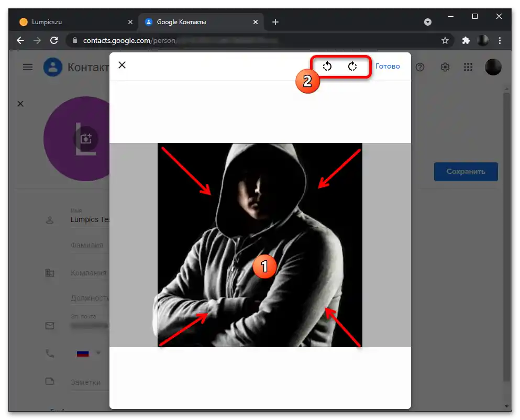Open the browser extensions menu
Image resolution: width=520 pixels, height=420 pixels.
pos(466,40)
